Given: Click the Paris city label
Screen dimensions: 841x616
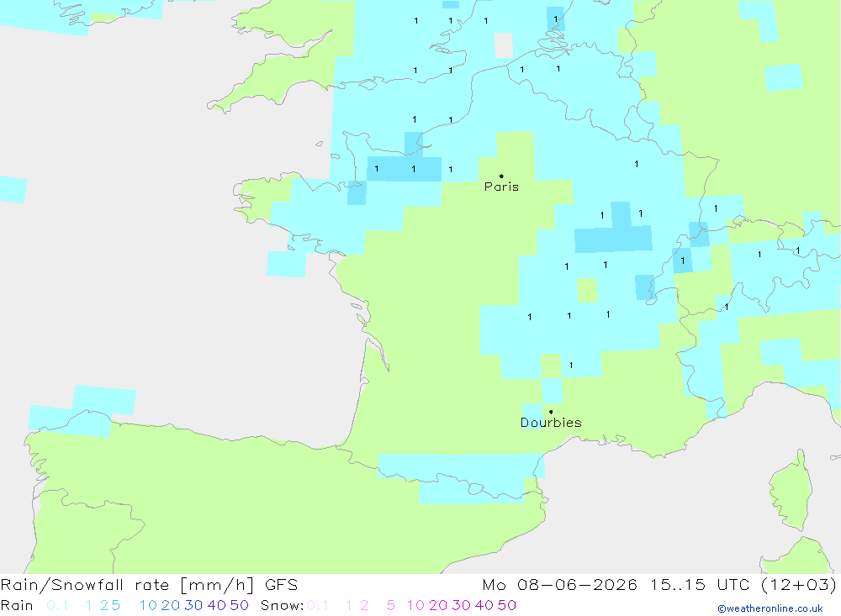Looking at the screenshot, I should coord(501,187).
